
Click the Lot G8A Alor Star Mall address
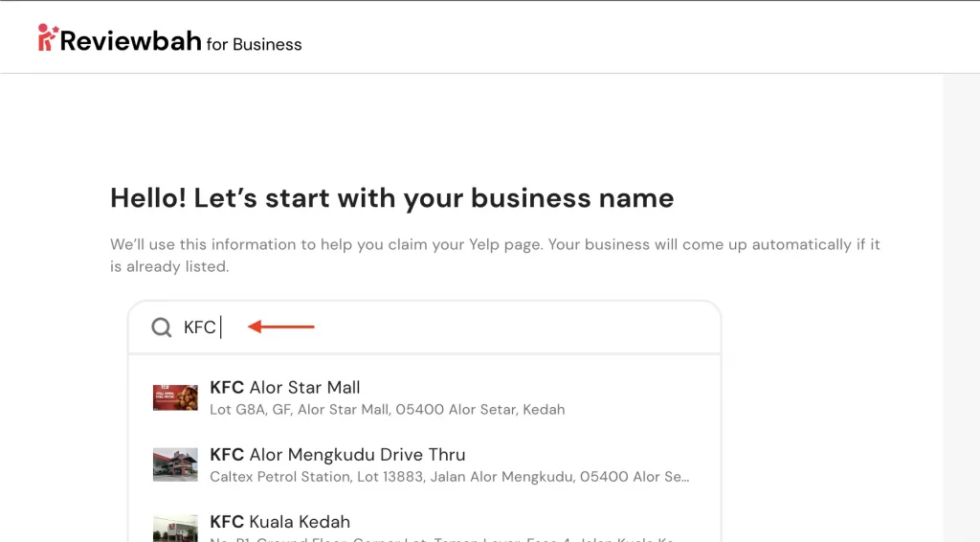[x=387, y=410]
